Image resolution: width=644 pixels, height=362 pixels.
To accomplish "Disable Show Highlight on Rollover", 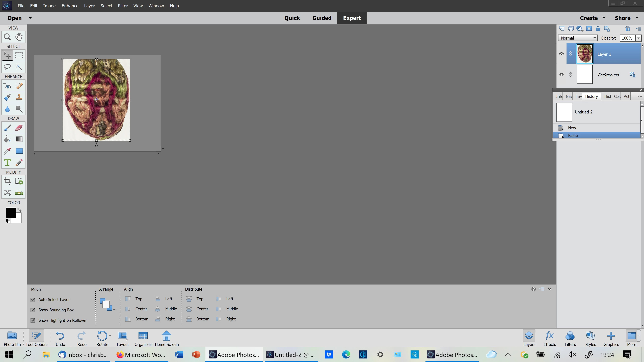I will 33,320.
